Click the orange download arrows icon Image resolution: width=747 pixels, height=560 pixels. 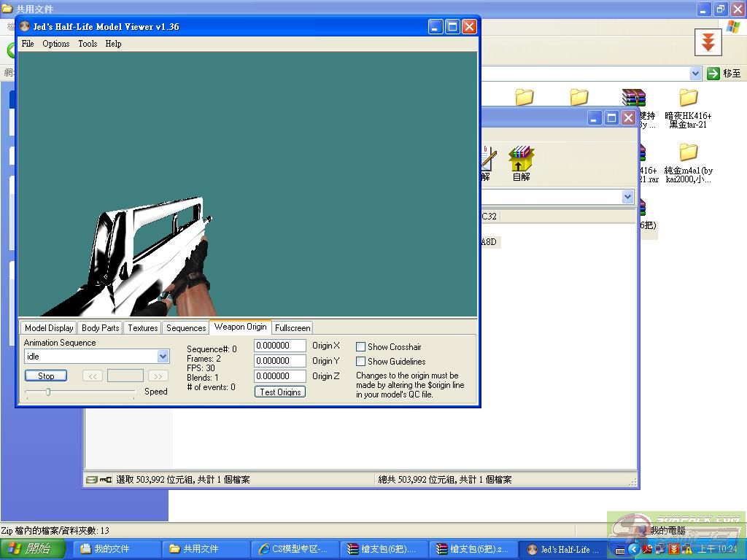pos(708,42)
